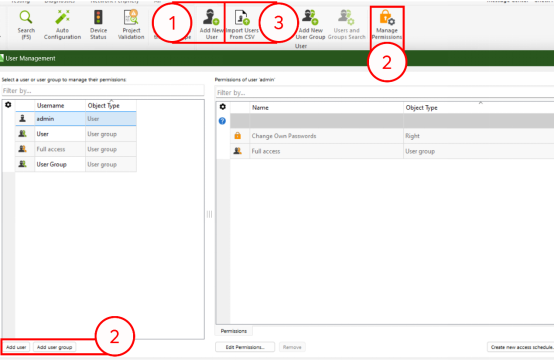This screenshot has height=362, width=554.
Task: Select 'Full access' in permissions table
Action: click(x=392, y=151)
